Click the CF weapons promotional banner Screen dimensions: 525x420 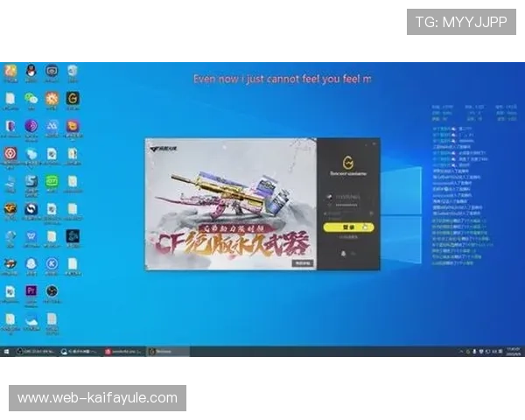231,204
